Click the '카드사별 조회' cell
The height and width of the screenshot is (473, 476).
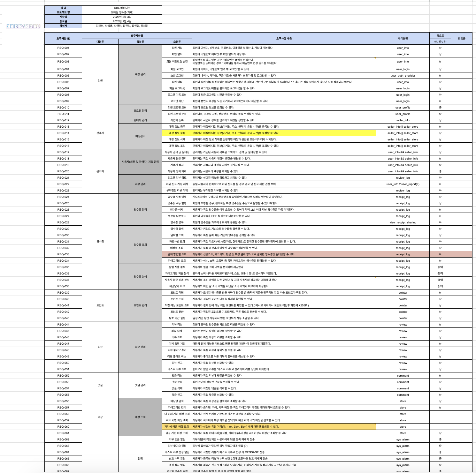(x=177, y=242)
